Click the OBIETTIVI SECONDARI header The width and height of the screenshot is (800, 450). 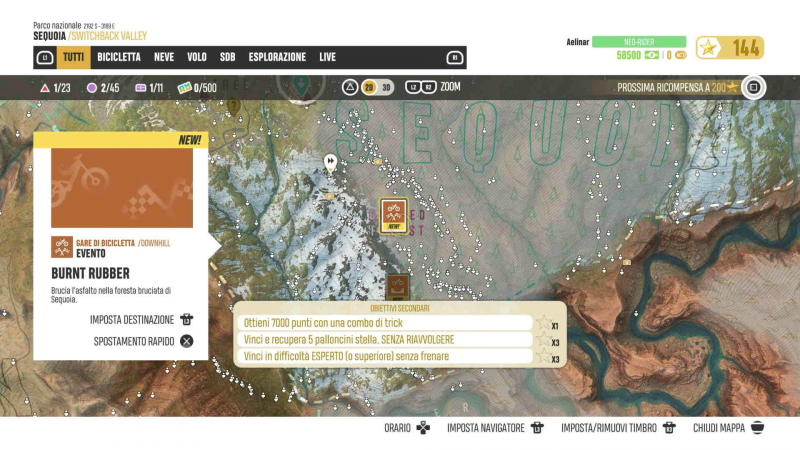[x=399, y=308]
